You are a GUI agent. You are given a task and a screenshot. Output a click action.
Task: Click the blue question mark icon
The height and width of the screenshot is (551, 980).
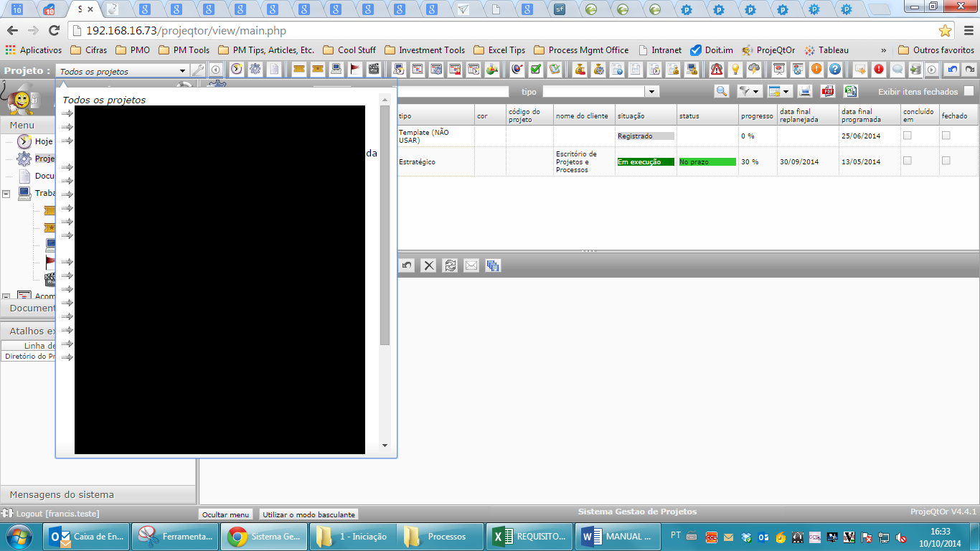(x=834, y=70)
